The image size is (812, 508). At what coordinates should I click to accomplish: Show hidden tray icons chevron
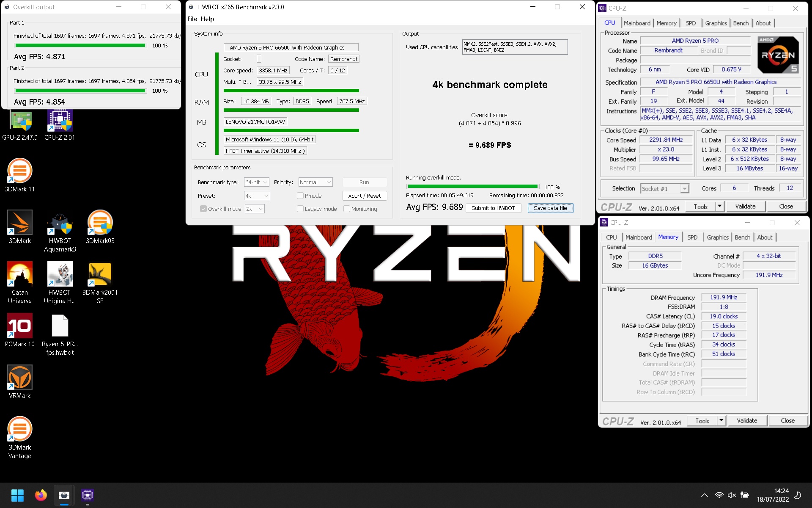[x=704, y=495]
